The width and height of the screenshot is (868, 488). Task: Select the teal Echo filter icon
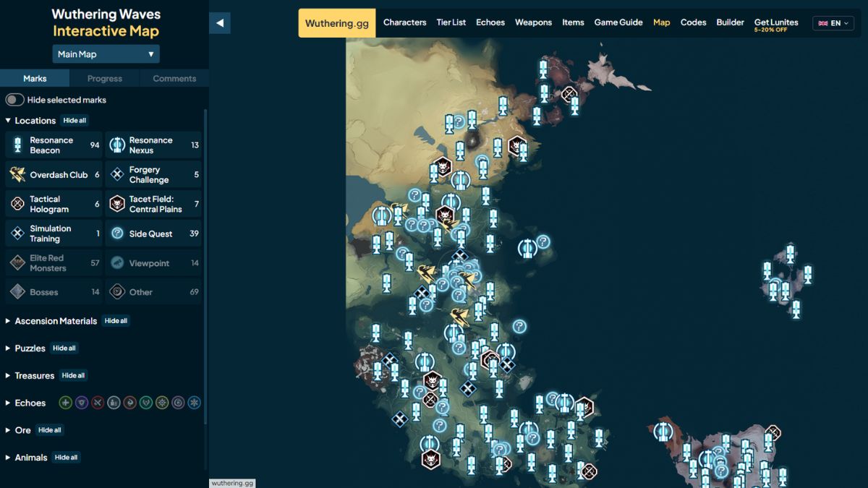145,403
